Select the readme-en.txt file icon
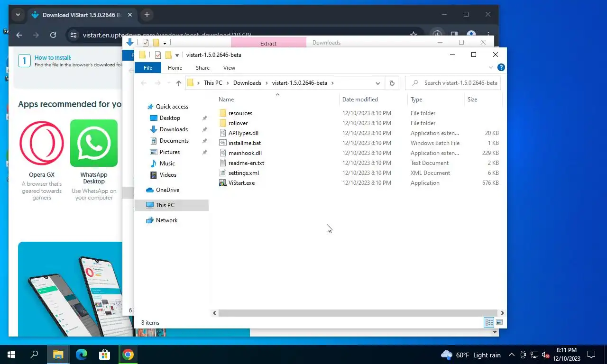This screenshot has height=364, width=607. click(223, 163)
